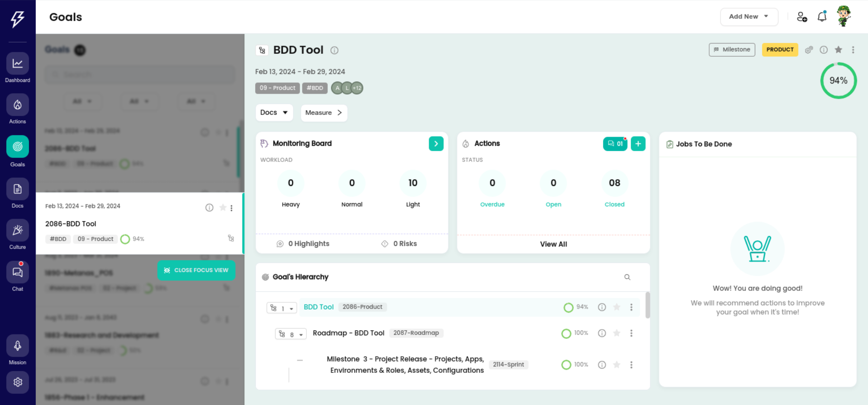868x405 pixels.
Task: Click the Mission rocket icon
Action: 18,346
